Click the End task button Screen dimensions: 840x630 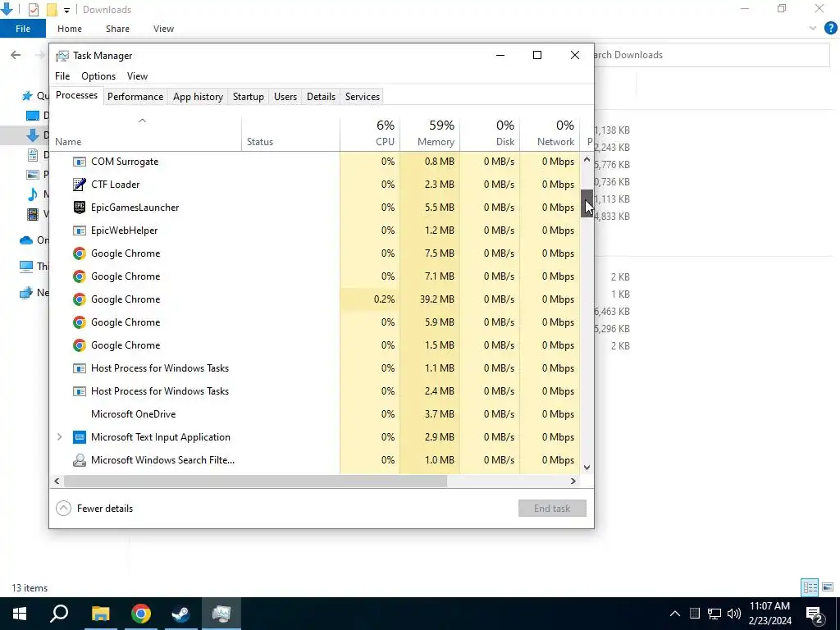pos(552,509)
